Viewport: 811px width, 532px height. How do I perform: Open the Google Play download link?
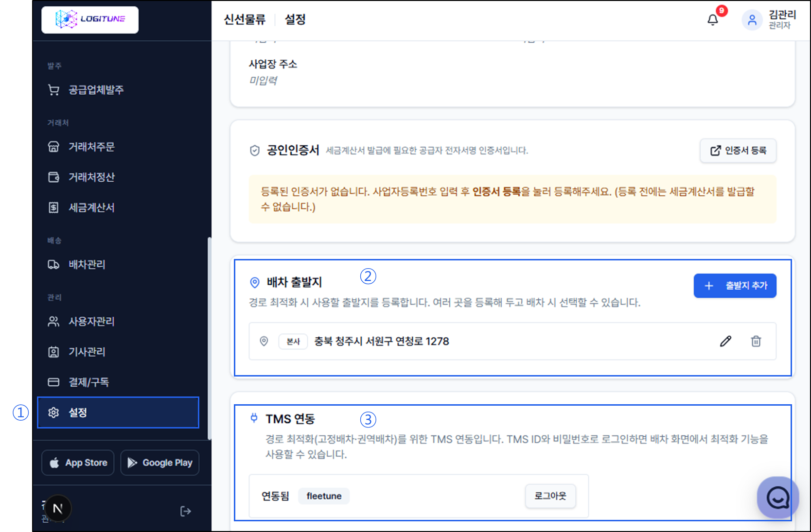(x=160, y=463)
